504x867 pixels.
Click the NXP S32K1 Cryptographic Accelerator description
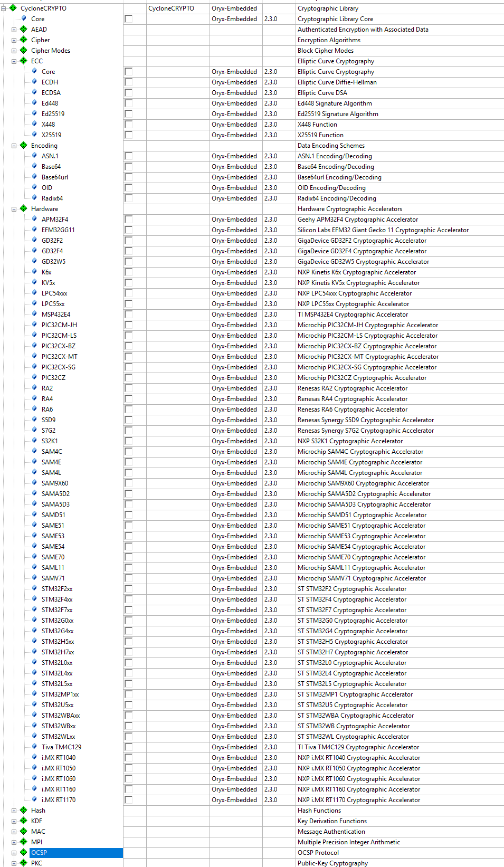pyautogui.click(x=350, y=441)
